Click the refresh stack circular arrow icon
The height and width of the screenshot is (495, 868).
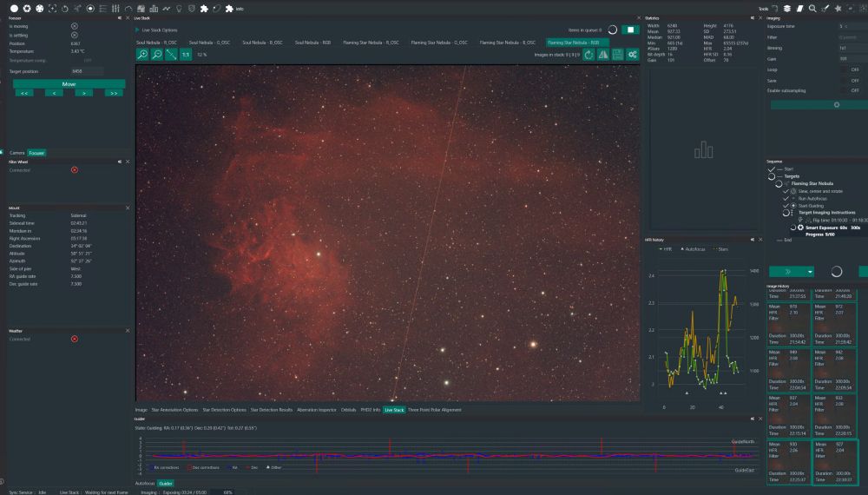tap(589, 54)
